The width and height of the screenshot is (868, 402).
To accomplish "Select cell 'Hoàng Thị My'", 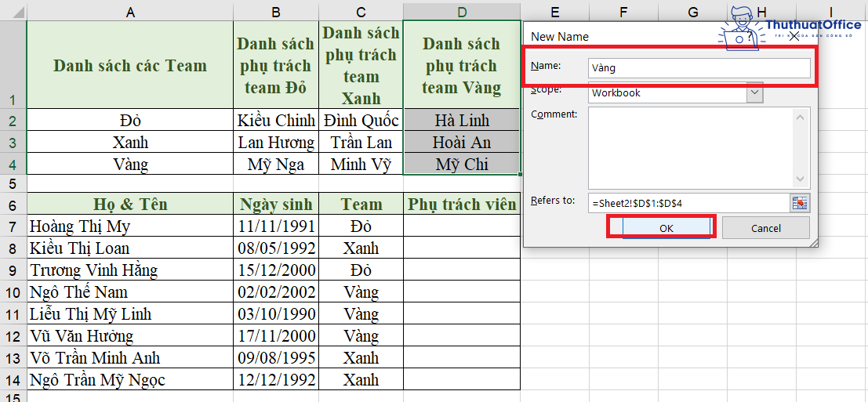I will [x=130, y=226].
